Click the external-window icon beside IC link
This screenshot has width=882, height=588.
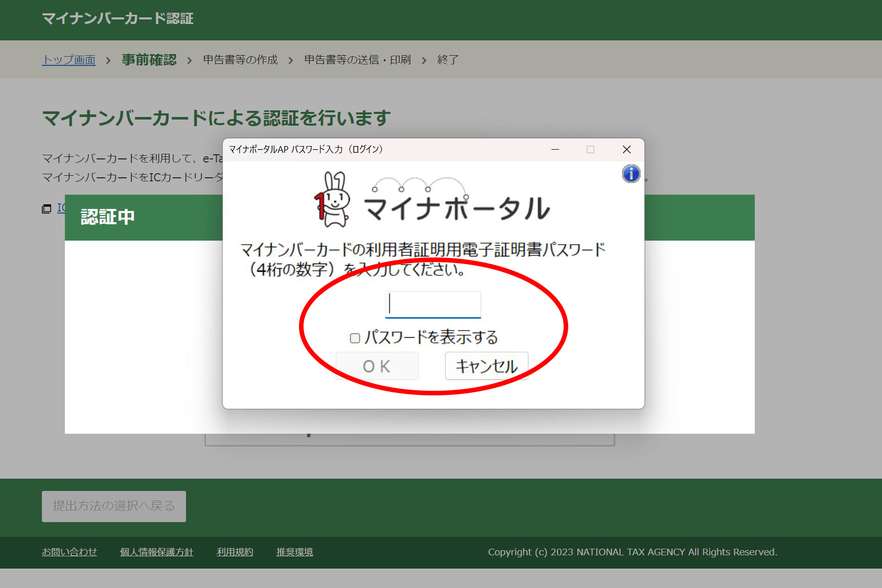[x=47, y=208]
